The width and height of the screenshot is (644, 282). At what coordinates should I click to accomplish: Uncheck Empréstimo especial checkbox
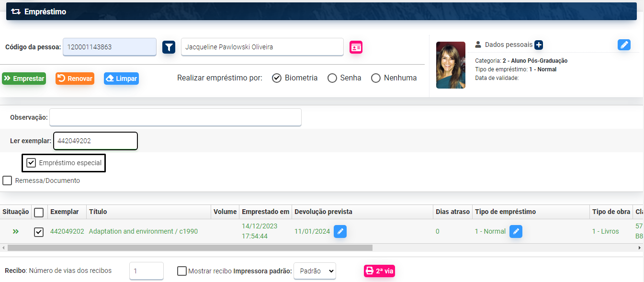(x=32, y=163)
